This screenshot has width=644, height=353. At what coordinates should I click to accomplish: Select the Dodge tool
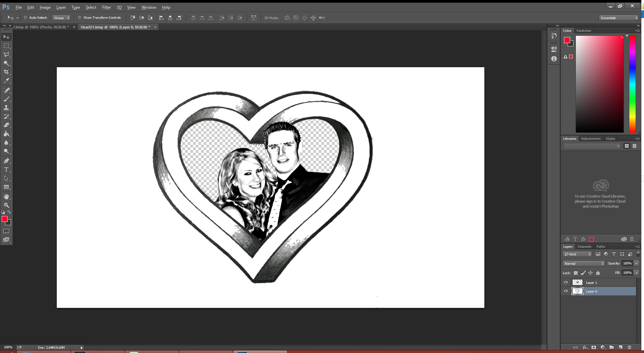(6, 151)
